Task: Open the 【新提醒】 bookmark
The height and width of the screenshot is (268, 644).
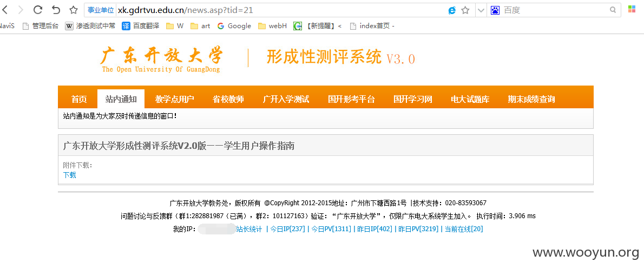Action: point(318,26)
